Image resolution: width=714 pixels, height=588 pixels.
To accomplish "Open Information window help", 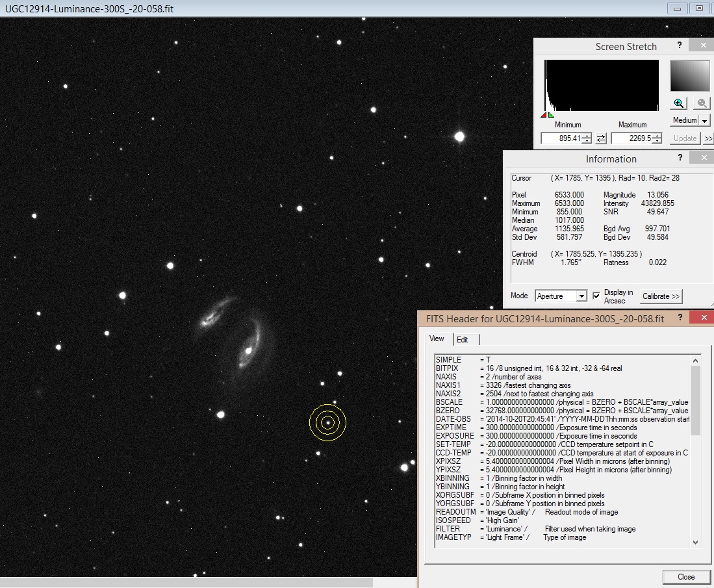I will [x=680, y=157].
